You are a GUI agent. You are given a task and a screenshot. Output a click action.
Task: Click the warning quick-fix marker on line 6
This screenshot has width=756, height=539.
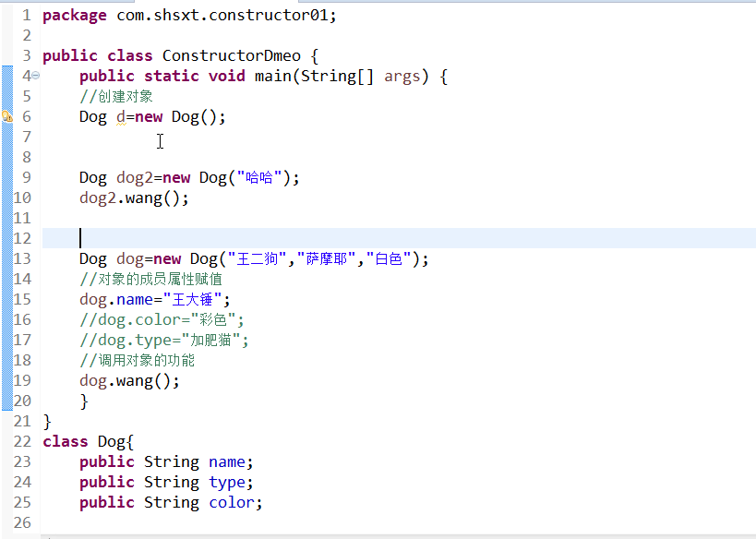[x=6, y=116]
